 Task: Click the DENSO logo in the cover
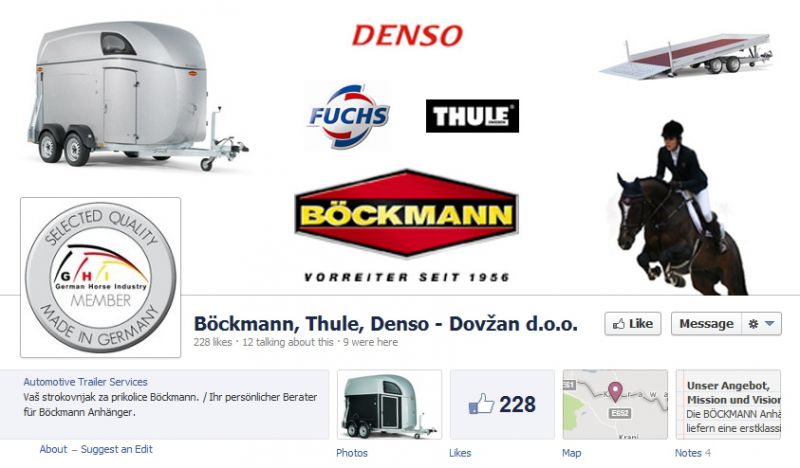click(407, 36)
